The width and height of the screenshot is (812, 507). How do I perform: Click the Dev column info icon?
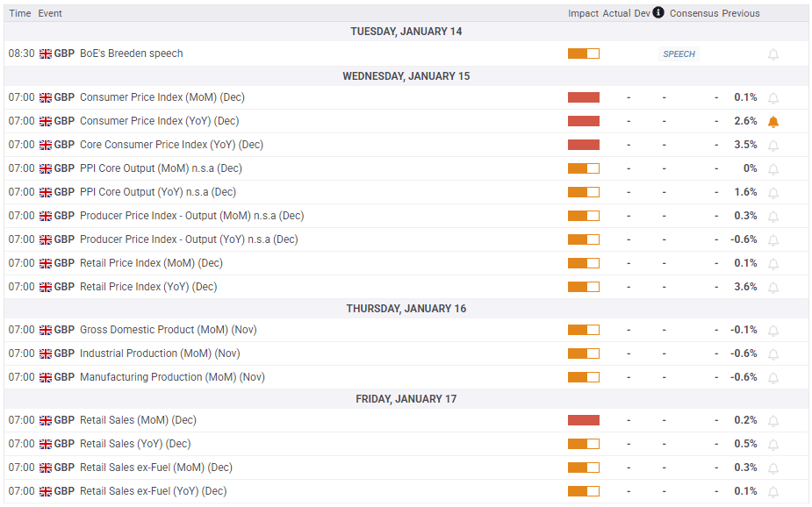tap(658, 12)
